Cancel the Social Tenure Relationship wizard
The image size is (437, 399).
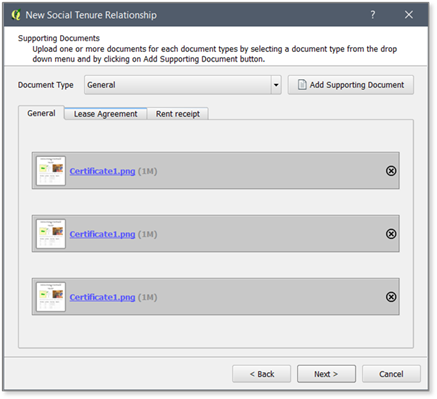coord(391,374)
